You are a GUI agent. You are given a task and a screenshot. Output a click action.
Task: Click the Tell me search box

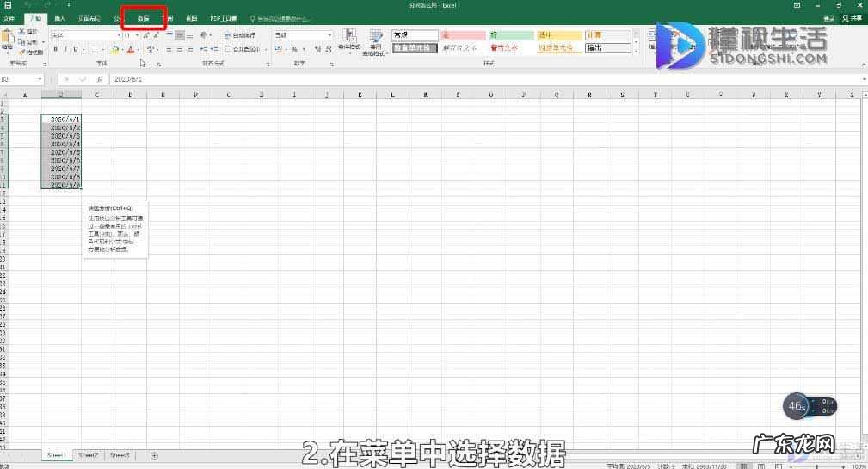(x=280, y=19)
